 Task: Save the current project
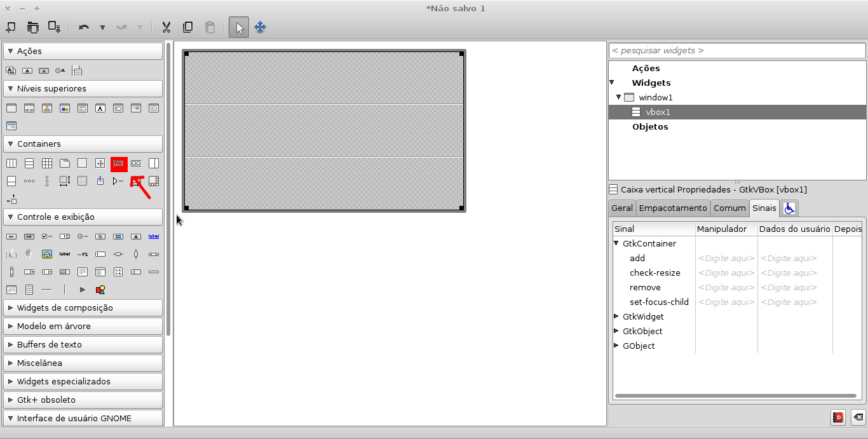55,27
